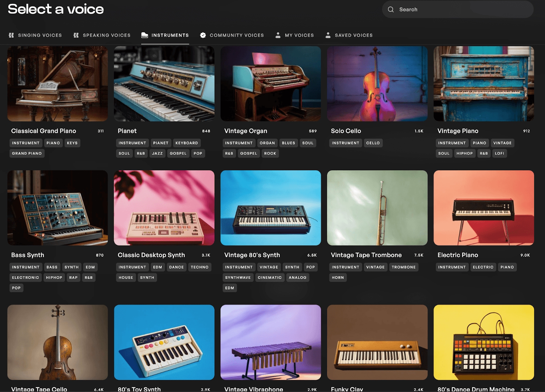Click the Speaking Voices quotation mark icon

(76, 35)
